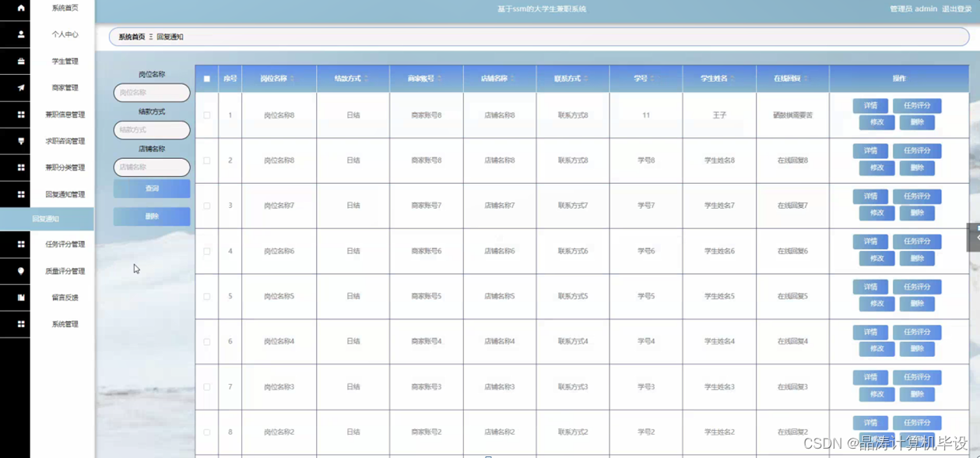Click the 查询 search button

pos(152,188)
